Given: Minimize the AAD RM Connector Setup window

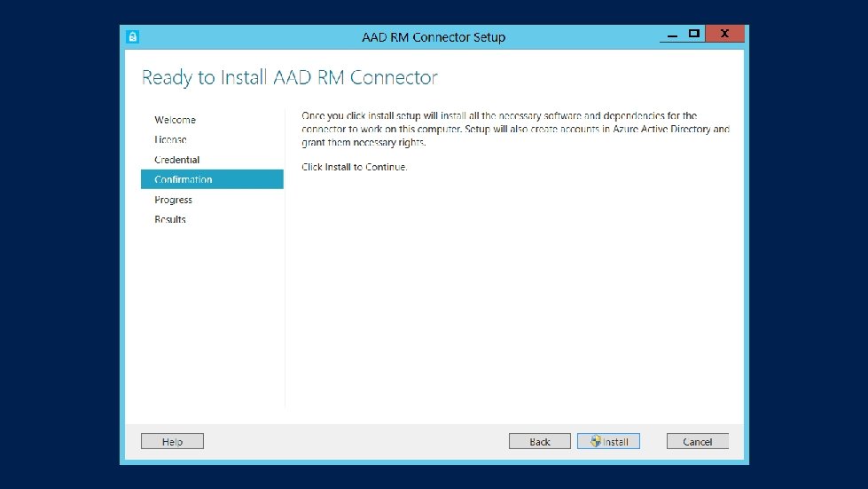Looking at the screenshot, I should pos(672,35).
